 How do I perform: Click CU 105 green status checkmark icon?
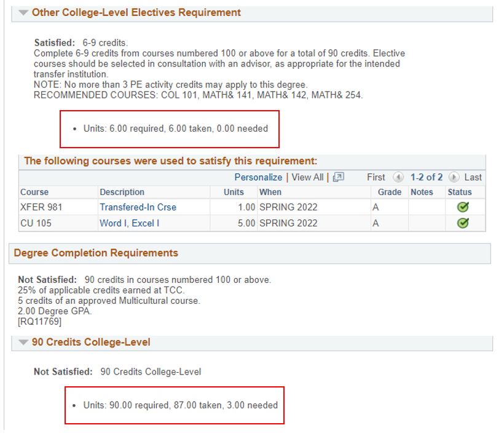pos(463,223)
